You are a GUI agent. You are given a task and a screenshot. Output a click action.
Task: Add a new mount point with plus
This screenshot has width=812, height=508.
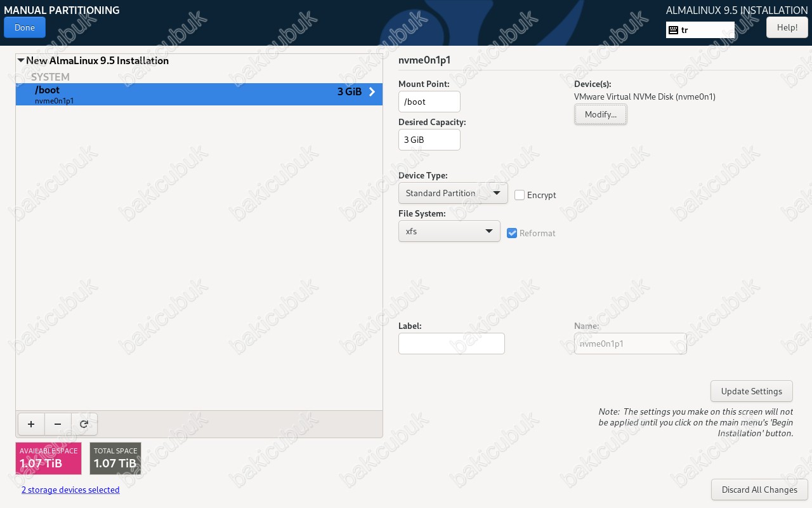point(31,424)
